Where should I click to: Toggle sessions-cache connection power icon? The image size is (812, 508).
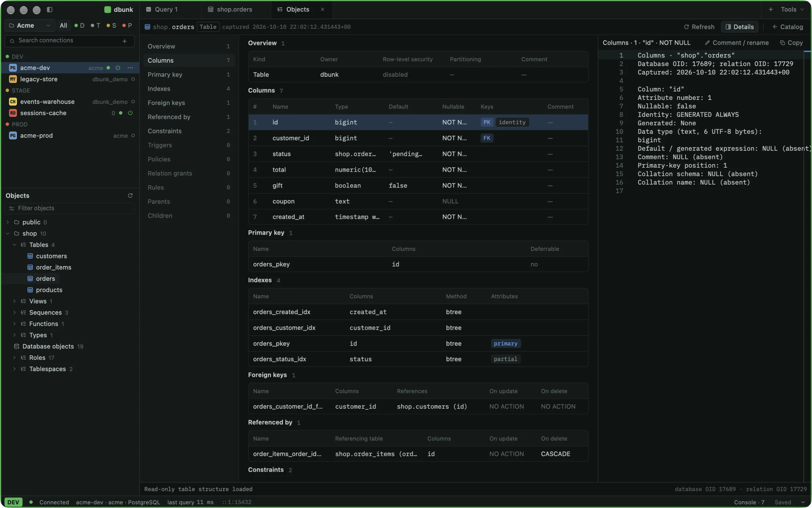pyautogui.click(x=130, y=113)
